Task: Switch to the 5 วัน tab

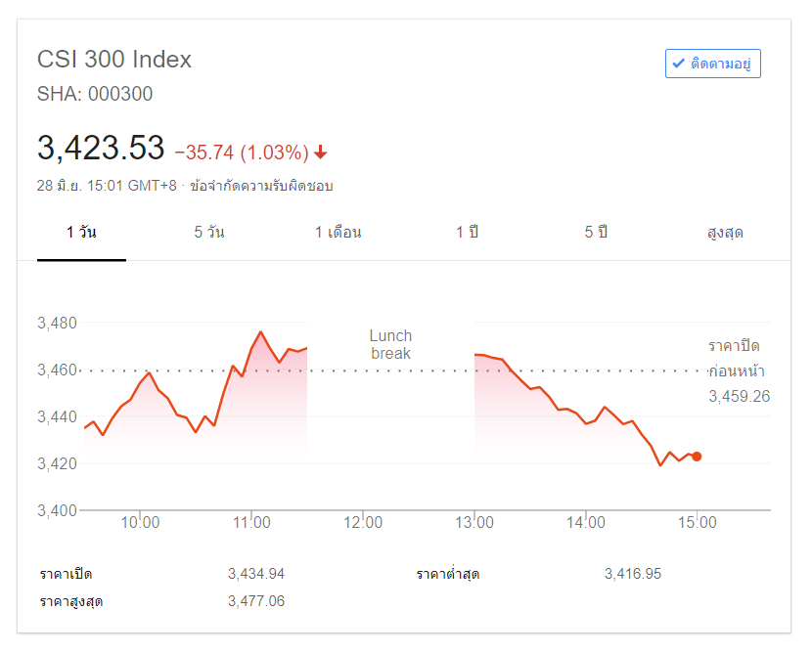Action: pos(209,233)
